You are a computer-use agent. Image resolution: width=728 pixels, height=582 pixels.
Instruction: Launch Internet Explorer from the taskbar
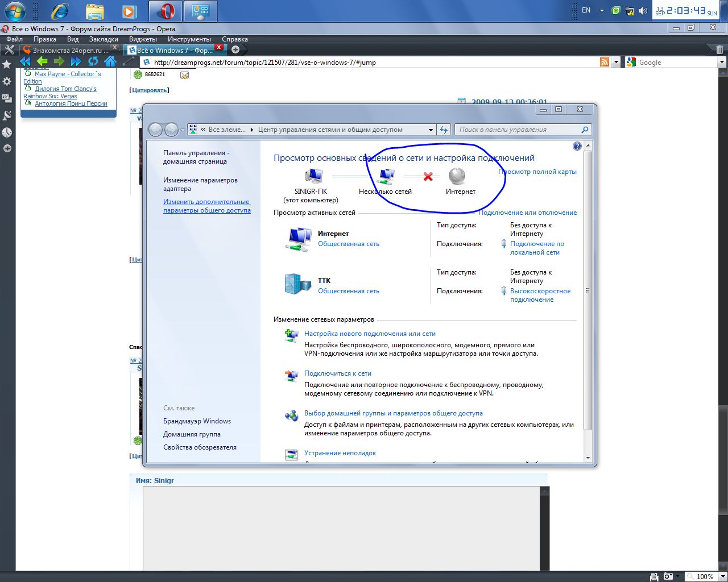pyautogui.click(x=59, y=11)
